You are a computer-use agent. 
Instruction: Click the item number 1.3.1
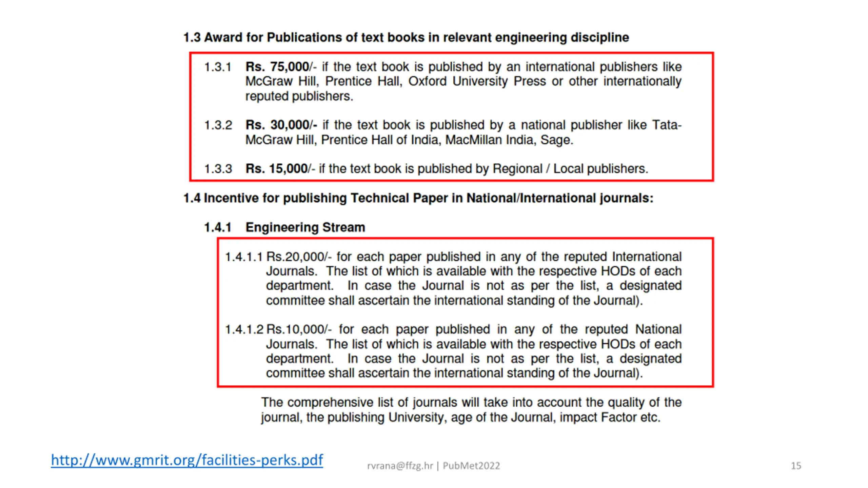[218, 67]
